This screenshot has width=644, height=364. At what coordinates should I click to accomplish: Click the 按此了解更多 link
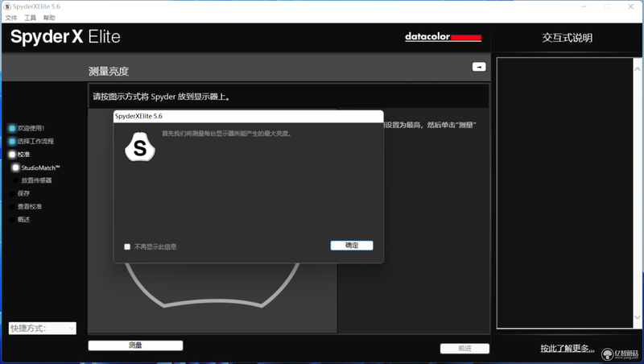(568, 349)
